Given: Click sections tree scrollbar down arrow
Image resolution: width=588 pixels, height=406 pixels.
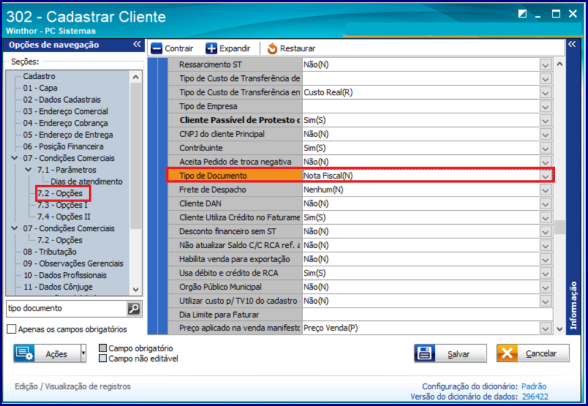Looking at the screenshot, I should coord(136,289).
